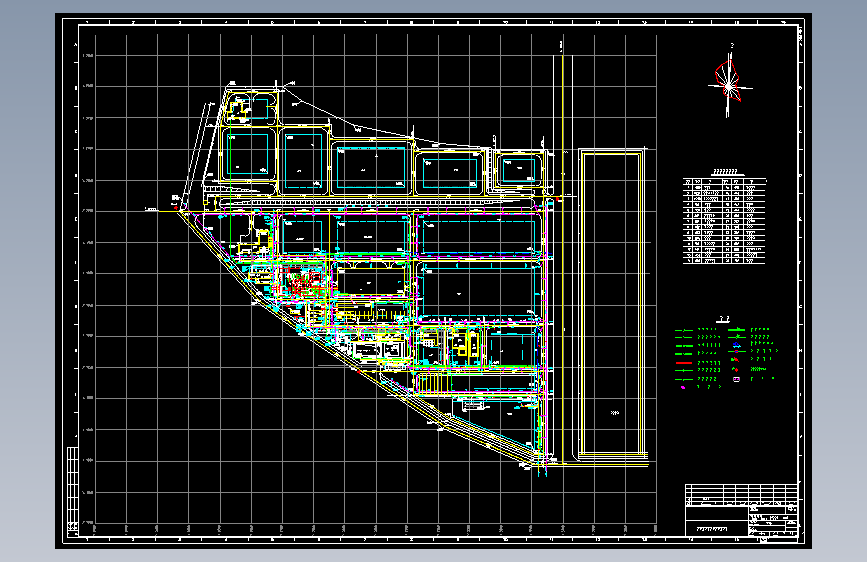This screenshot has width=867, height=562.
Task: Click the white boxed legend symbol
Action: pyautogui.click(x=736, y=379)
